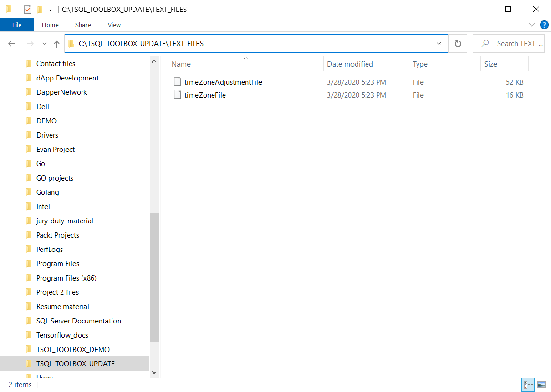Viewport: 551px width, 392px height.
Task: Select the PerfLogs folder
Action: pos(50,250)
